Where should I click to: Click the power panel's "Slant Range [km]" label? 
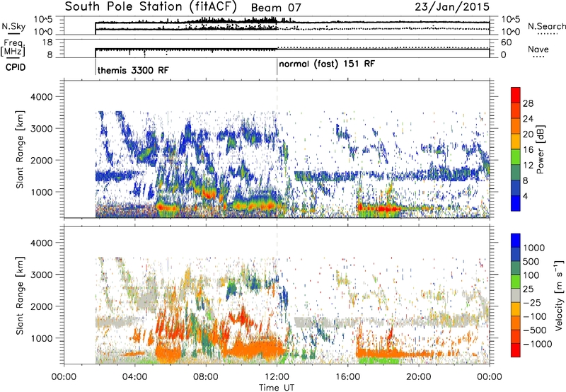pos(20,149)
